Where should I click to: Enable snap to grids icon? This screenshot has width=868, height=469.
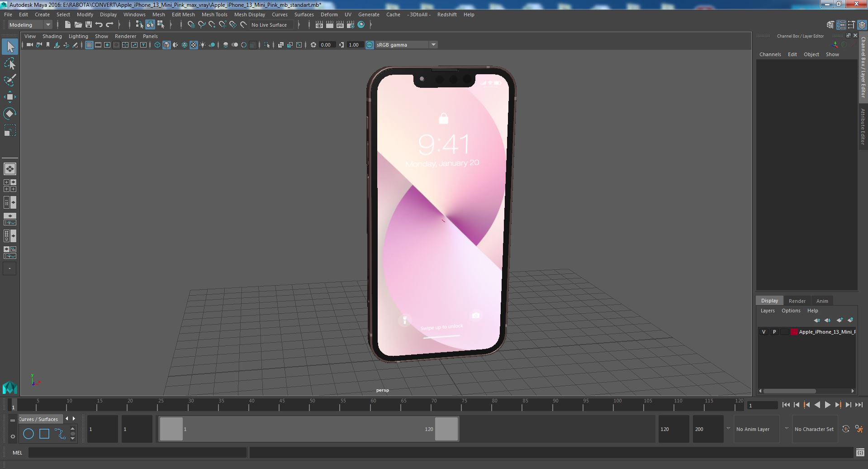(x=191, y=25)
